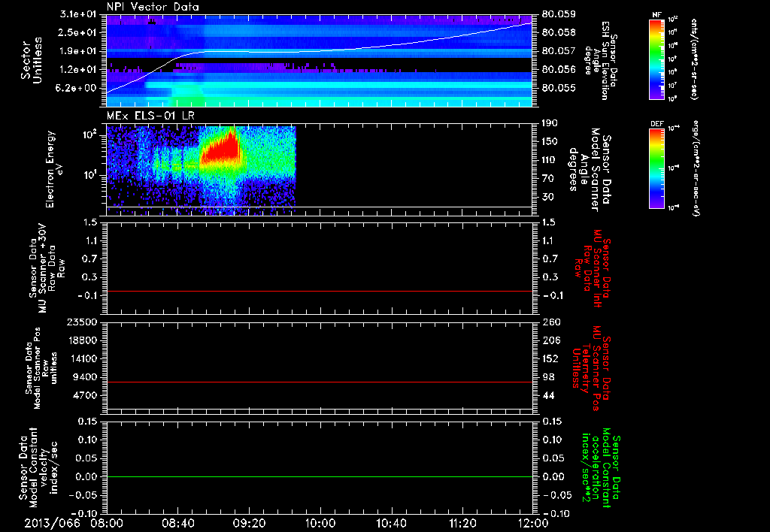Click the 80.059 sun elevation tick value
This screenshot has width=770, height=532.
tap(559, 14)
